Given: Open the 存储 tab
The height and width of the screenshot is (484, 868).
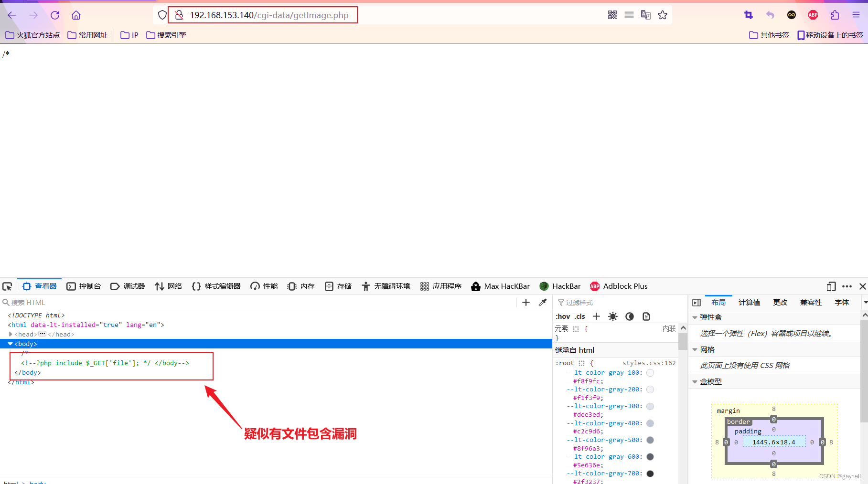Looking at the screenshot, I should [338, 286].
